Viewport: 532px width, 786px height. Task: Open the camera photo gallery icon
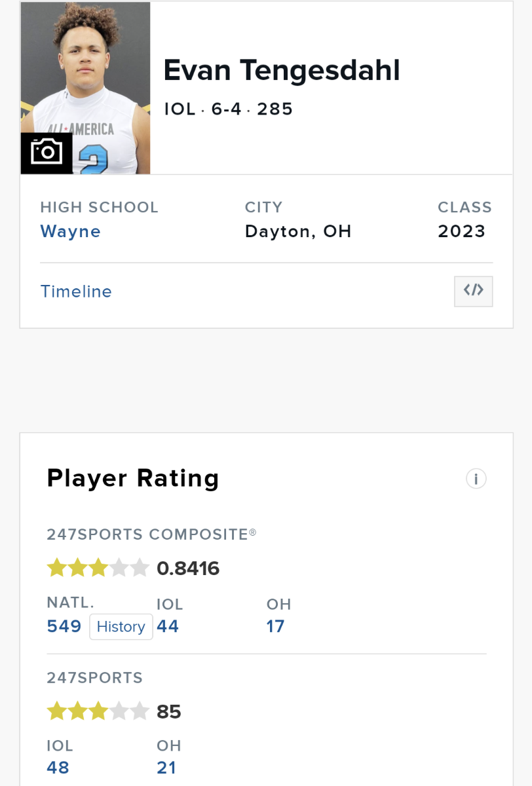coord(47,153)
